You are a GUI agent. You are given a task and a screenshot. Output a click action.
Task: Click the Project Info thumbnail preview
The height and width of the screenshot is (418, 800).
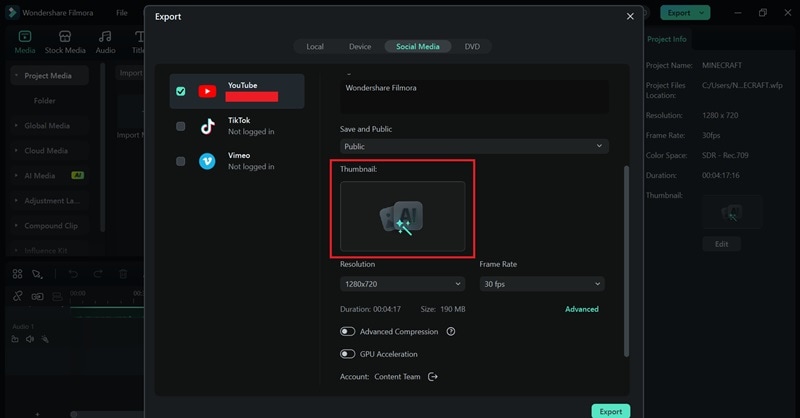click(x=732, y=212)
